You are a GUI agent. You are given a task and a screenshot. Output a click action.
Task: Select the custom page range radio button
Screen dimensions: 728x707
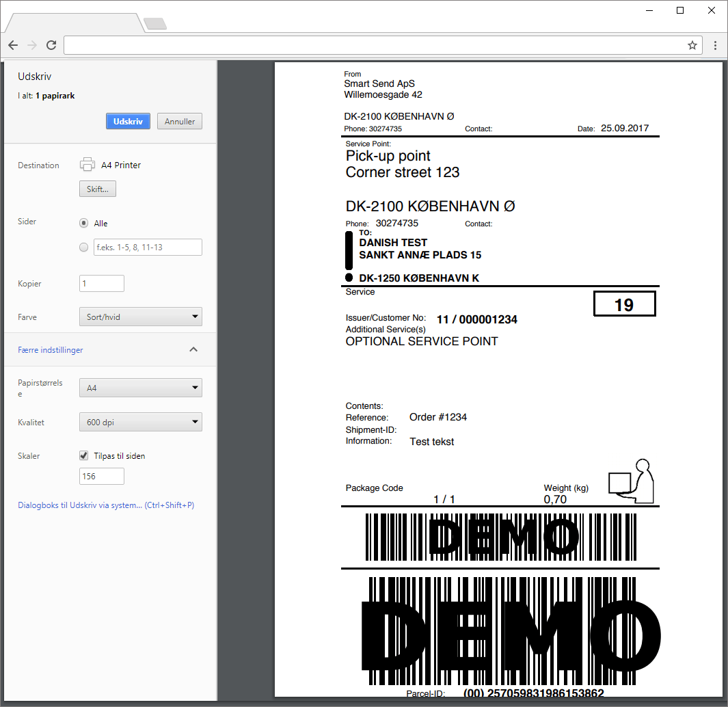[x=83, y=247]
